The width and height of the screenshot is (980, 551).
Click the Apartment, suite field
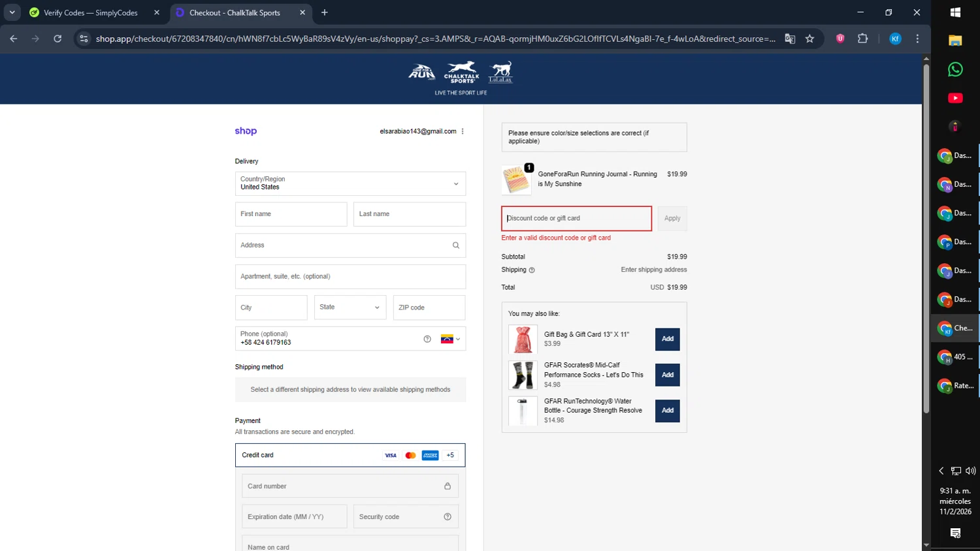coord(350,277)
